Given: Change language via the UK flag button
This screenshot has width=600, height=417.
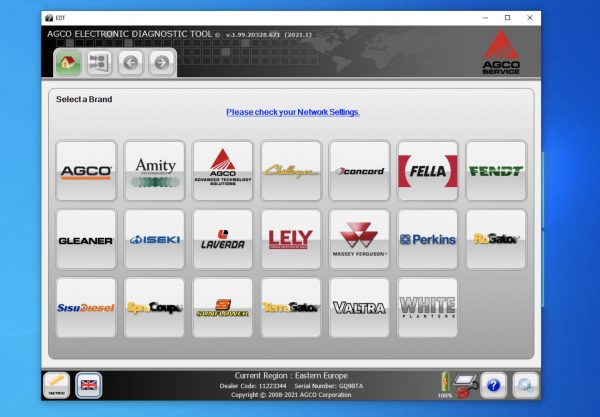Looking at the screenshot, I should (89, 385).
